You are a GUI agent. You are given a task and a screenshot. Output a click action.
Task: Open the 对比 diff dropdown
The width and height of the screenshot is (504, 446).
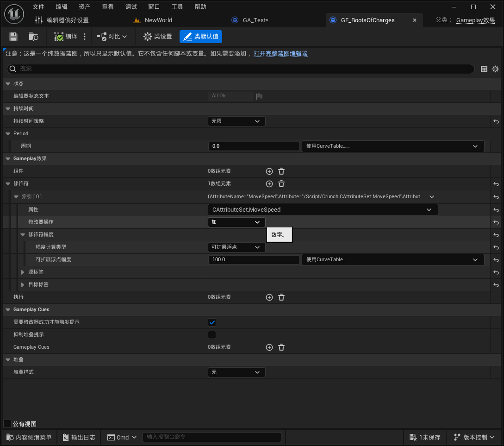(x=112, y=37)
